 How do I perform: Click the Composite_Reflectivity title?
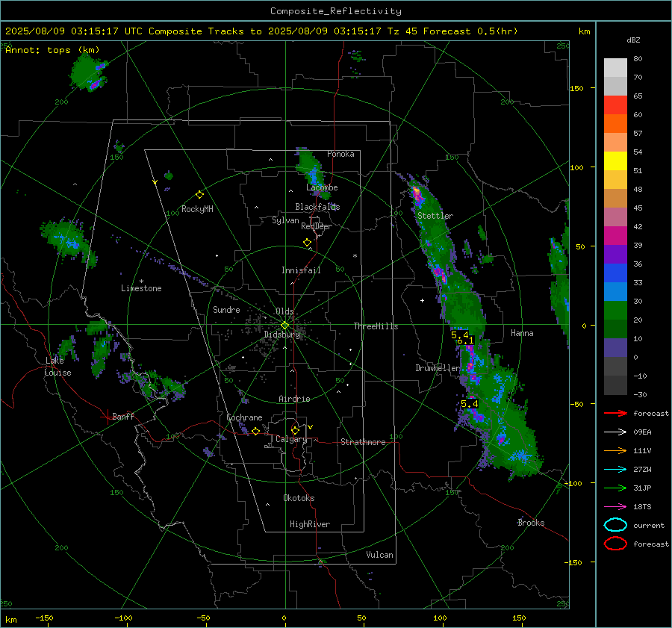(336, 11)
